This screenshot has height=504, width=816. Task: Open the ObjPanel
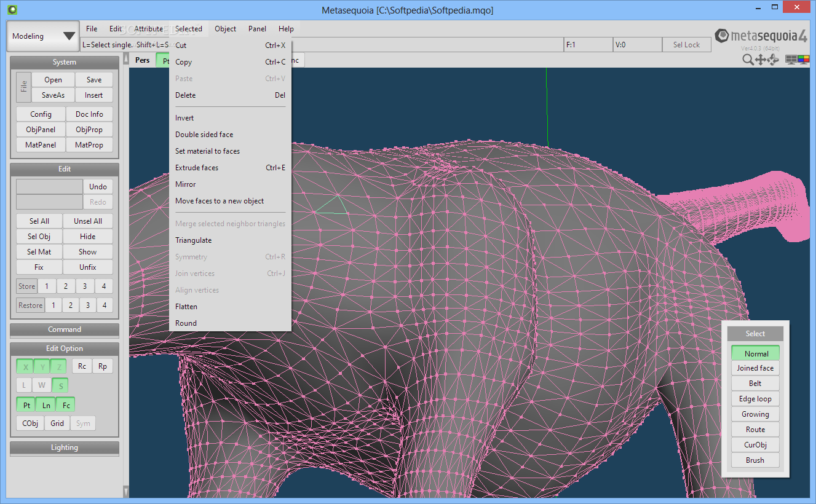[41, 130]
